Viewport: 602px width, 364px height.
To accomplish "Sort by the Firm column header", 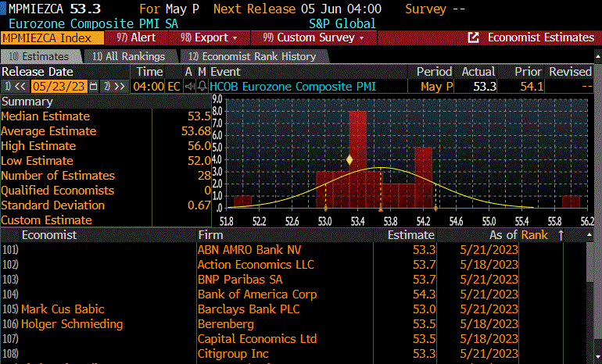I will point(210,235).
